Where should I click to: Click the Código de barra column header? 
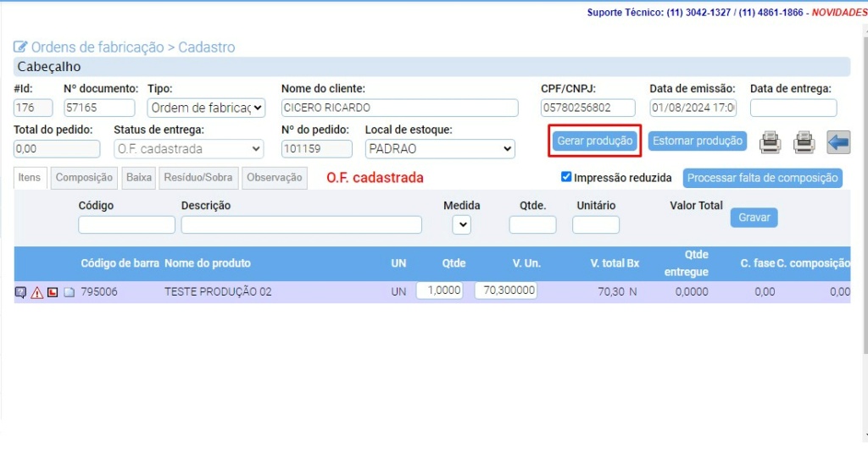click(120, 263)
